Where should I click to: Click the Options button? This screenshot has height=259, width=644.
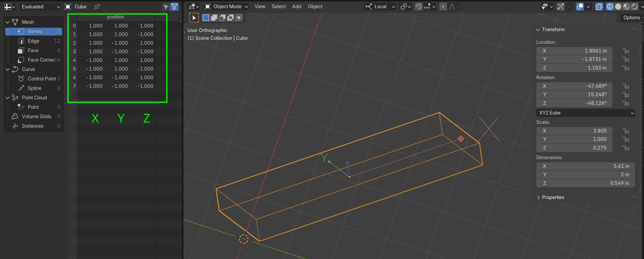[x=631, y=18]
